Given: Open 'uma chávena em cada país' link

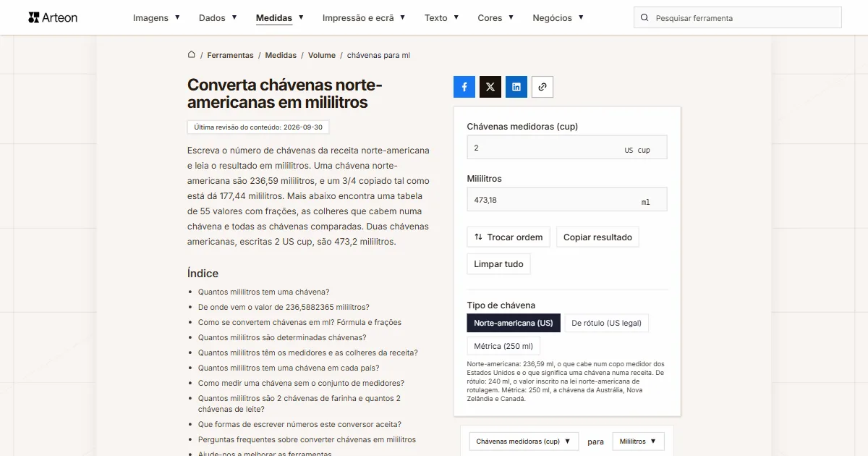Looking at the screenshot, I should click(x=289, y=368).
